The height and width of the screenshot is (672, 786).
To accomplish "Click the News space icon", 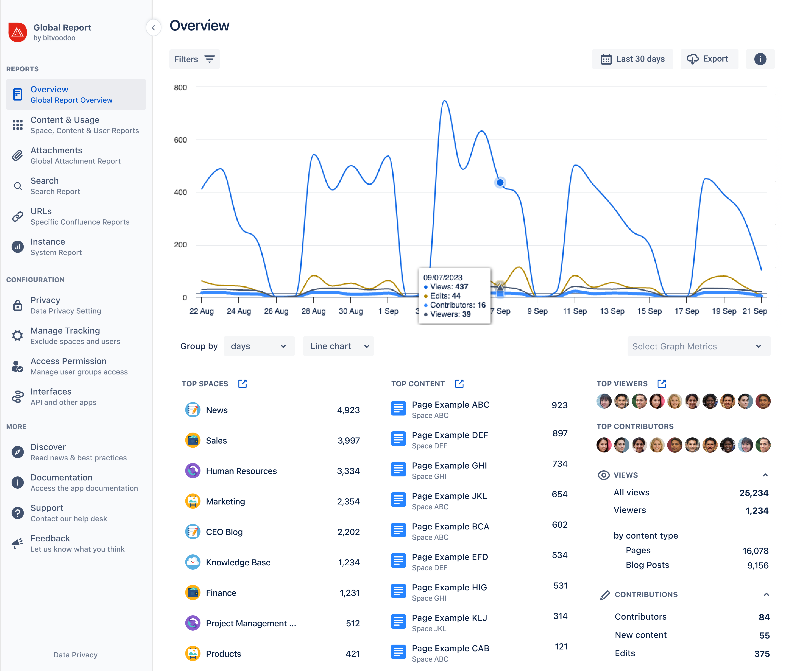I will [193, 410].
